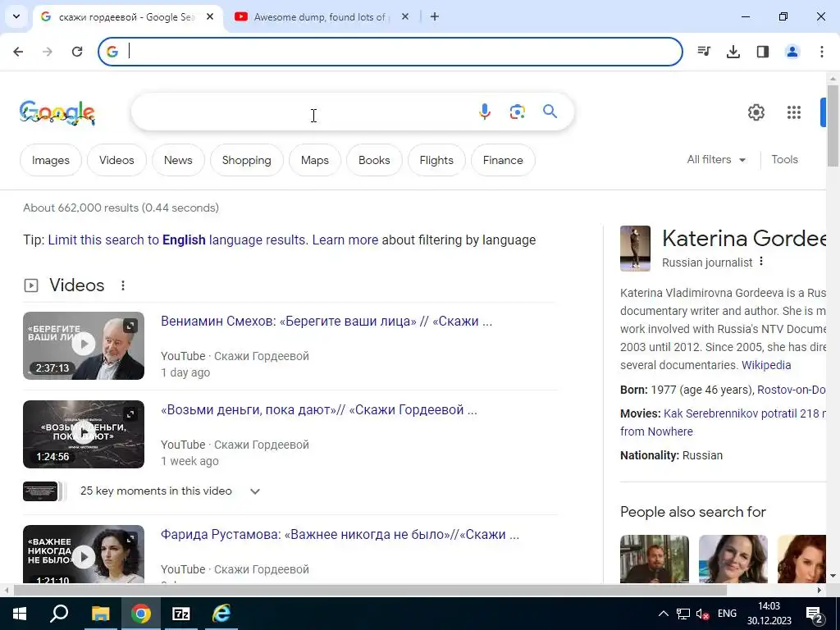The image size is (840, 630).
Task: Open the media control icon in toolbar
Action: (704, 52)
